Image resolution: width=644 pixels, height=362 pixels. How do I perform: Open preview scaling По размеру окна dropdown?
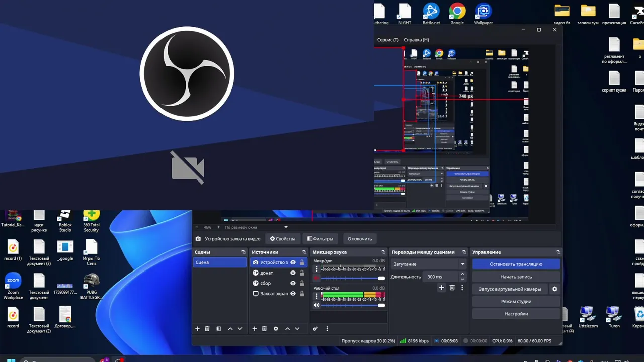pyautogui.click(x=257, y=227)
